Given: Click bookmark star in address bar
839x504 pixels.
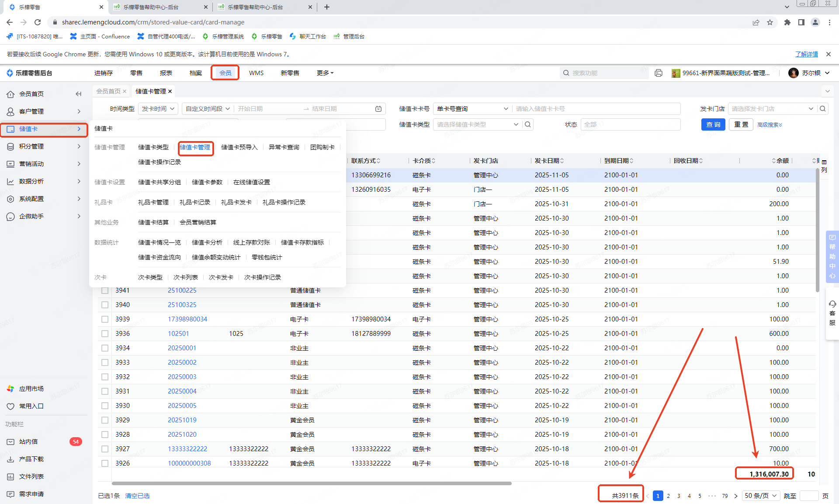Looking at the screenshot, I should click(x=770, y=22).
